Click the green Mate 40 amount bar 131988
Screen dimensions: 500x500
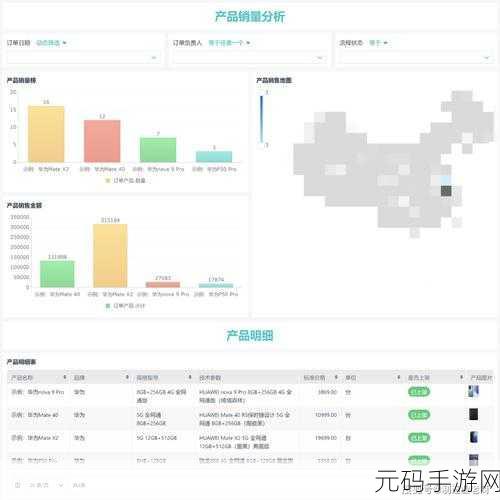click(x=57, y=274)
